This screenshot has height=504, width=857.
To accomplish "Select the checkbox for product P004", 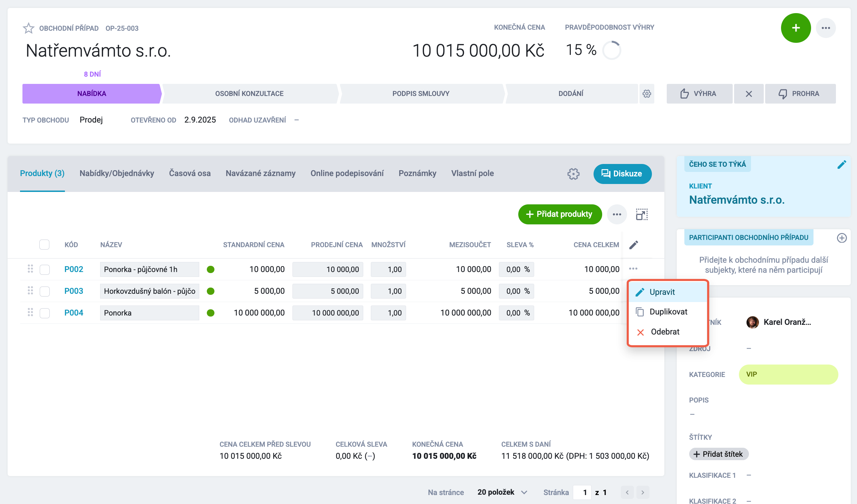I will coord(45,313).
